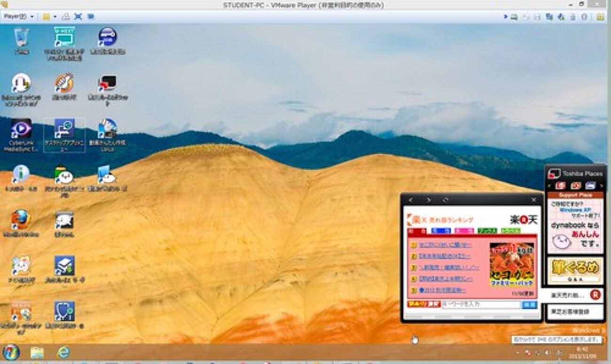Image resolution: width=611 pixels, height=364 pixels.
Task: Open the orange wrench-icon desktop shortcut
Action: point(64,87)
